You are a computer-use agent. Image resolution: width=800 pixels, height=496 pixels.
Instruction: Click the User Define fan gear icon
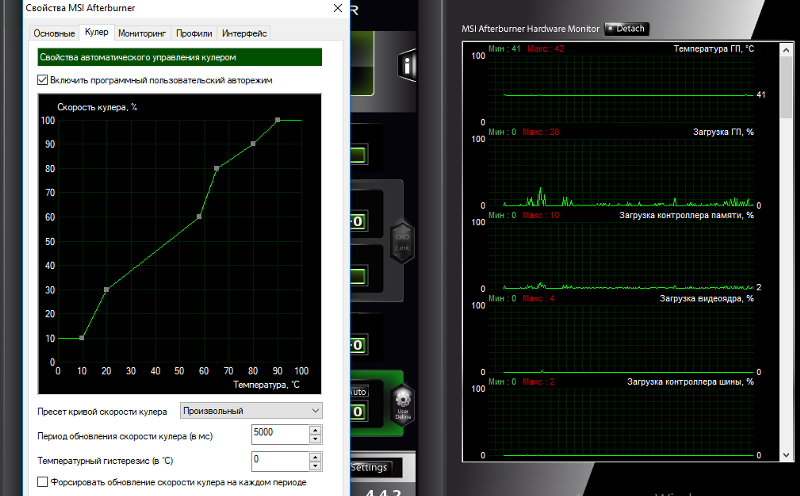(403, 404)
